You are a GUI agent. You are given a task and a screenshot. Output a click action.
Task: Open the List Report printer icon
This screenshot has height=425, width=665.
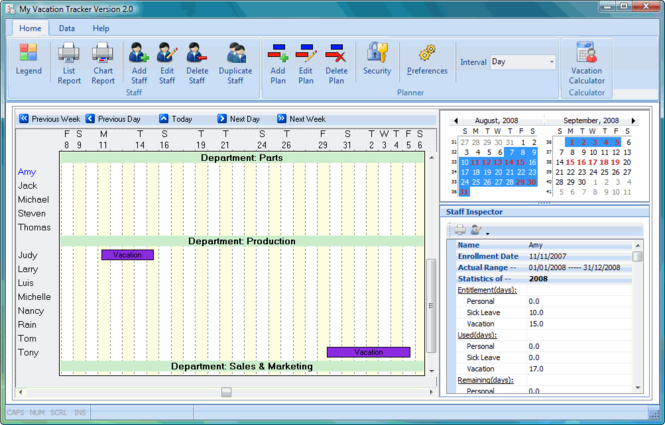pos(69,64)
